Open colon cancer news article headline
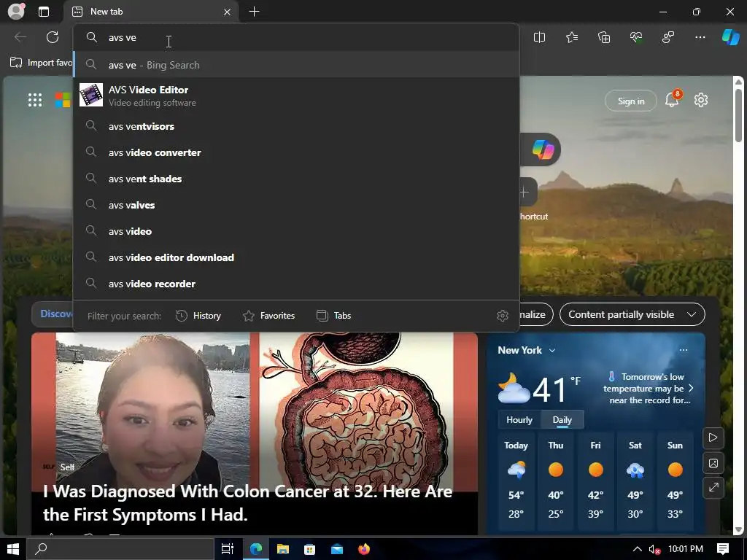 click(x=248, y=503)
